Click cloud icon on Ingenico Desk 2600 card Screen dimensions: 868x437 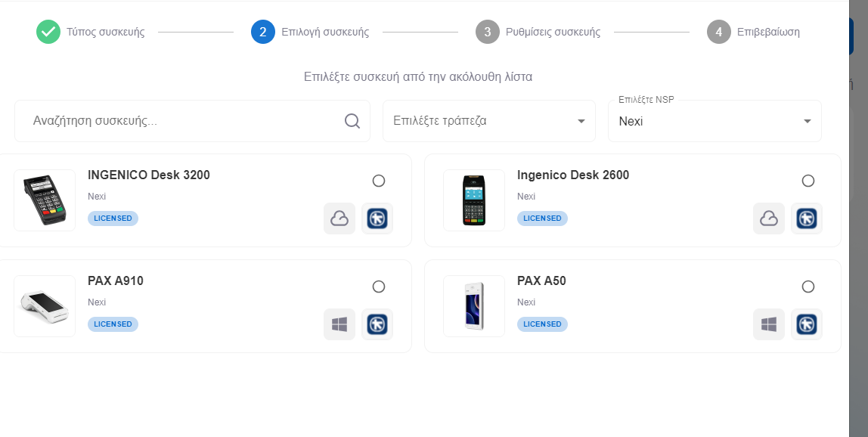pos(769,218)
